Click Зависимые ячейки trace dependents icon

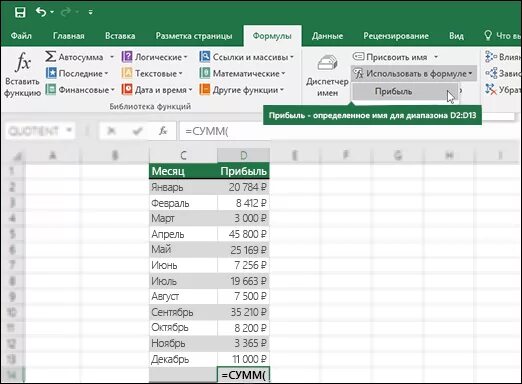491,73
